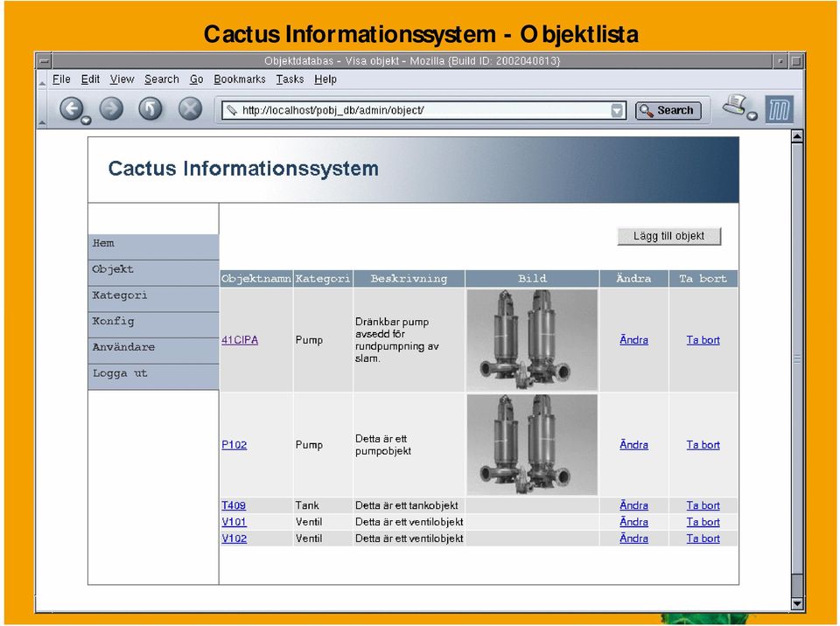
Task: Click the magnifier Search button
Action: (x=668, y=110)
